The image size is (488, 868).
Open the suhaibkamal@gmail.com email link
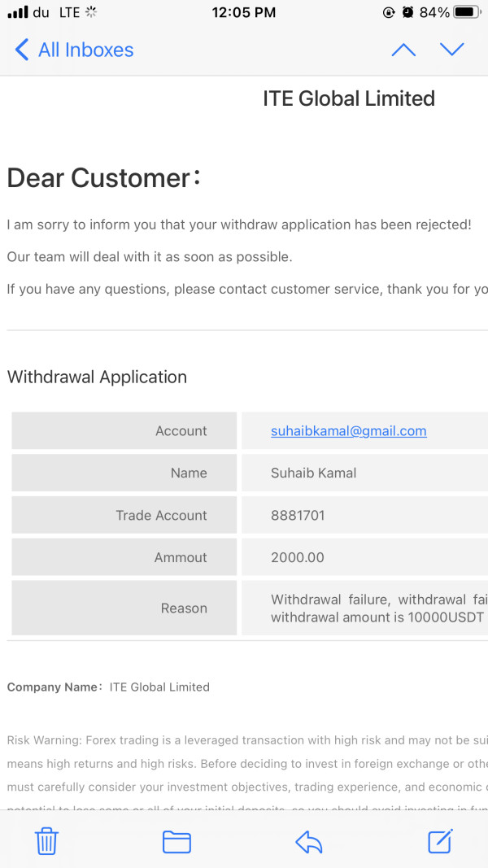(348, 431)
